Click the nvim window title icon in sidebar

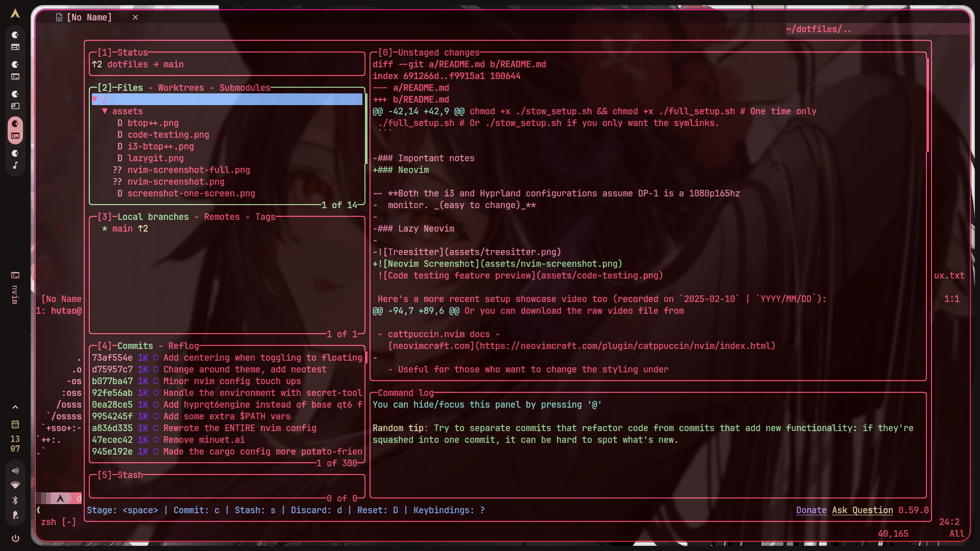click(15, 275)
